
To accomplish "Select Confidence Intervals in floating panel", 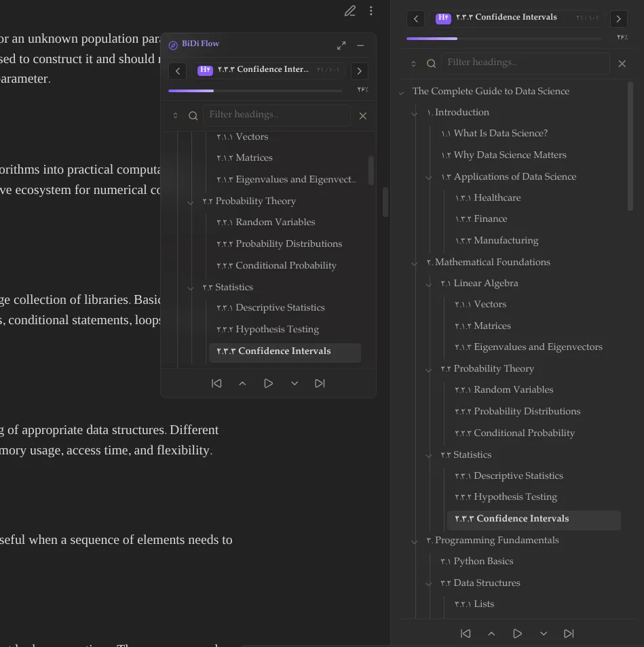I will pyautogui.click(x=285, y=351).
